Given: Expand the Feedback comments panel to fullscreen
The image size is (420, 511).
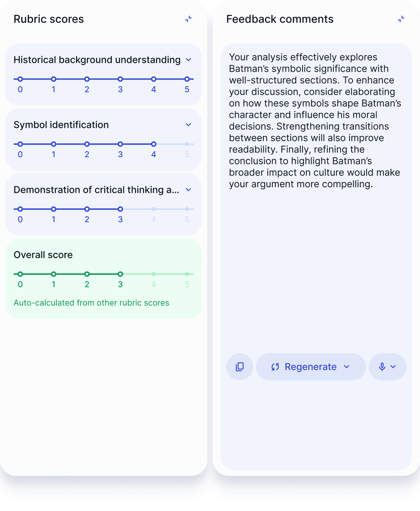Looking at the screenshot, I should [x=400, y=19].
